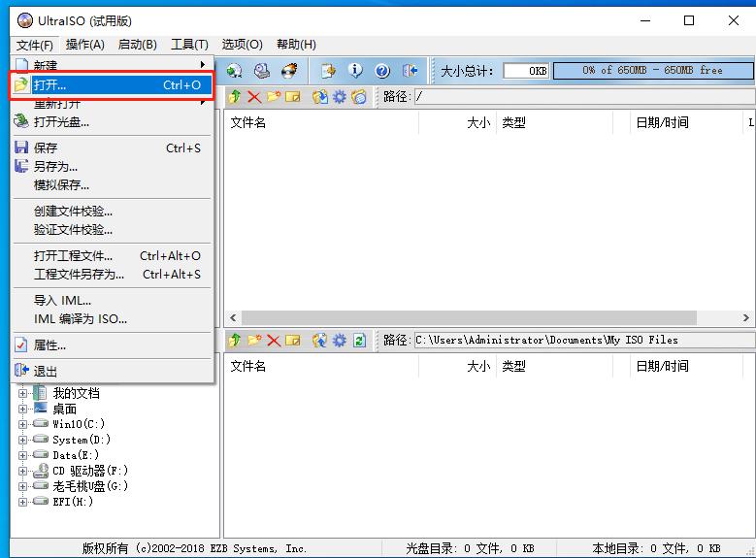The height and width of the screenshot is (558, 756).
Task: Click the blue question mark help icon
Action: pyautogui.click(x=382, y=71)
